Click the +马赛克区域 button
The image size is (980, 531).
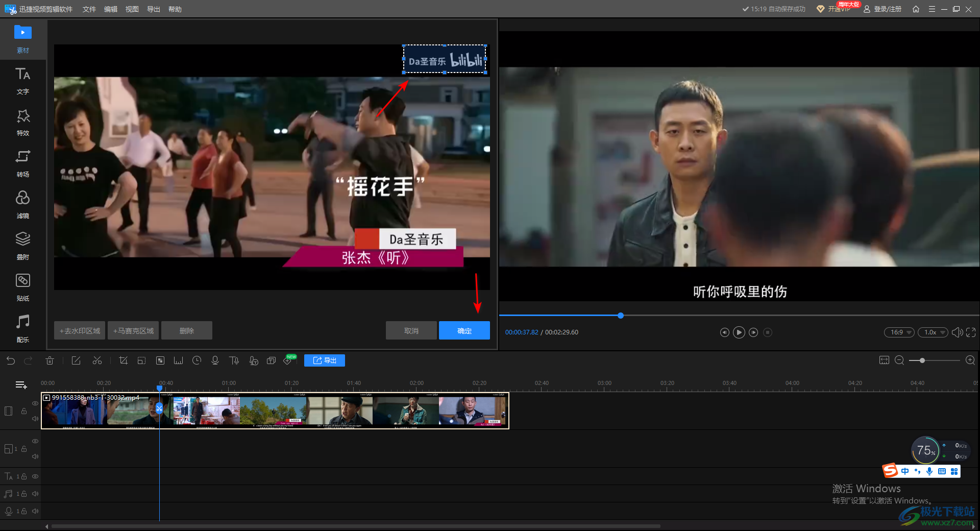point(133,330)
